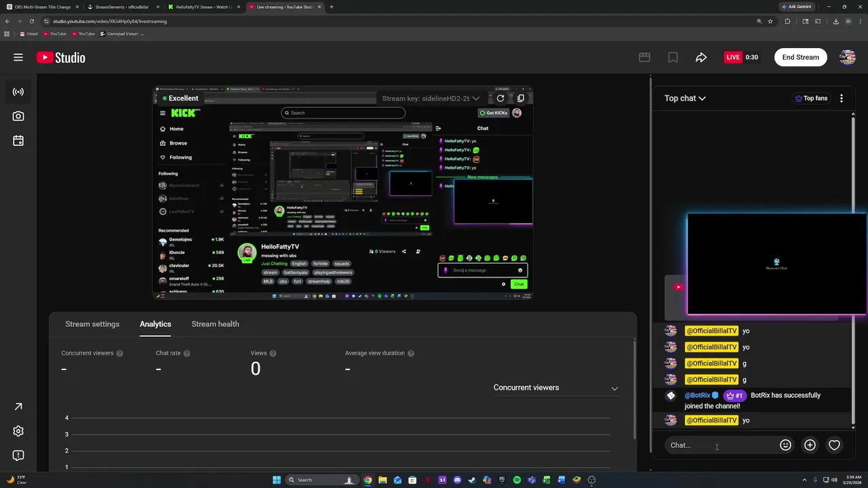Switch to HelloFattyTV Stream browser tab

(x=203, y=7)
